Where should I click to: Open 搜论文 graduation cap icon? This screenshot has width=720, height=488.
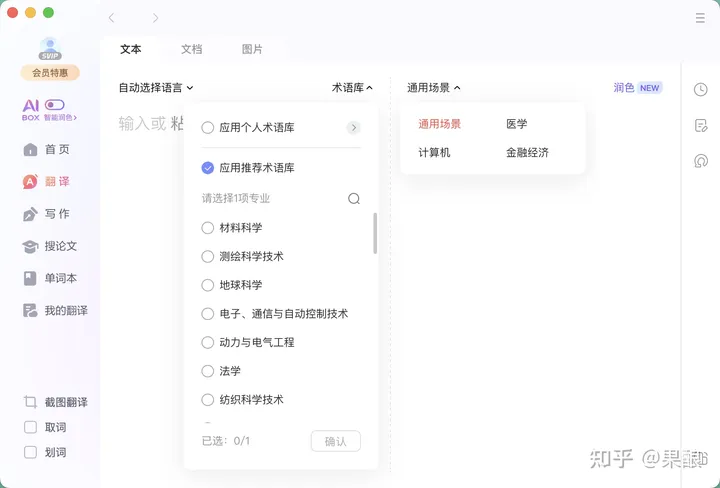(30, 246)
